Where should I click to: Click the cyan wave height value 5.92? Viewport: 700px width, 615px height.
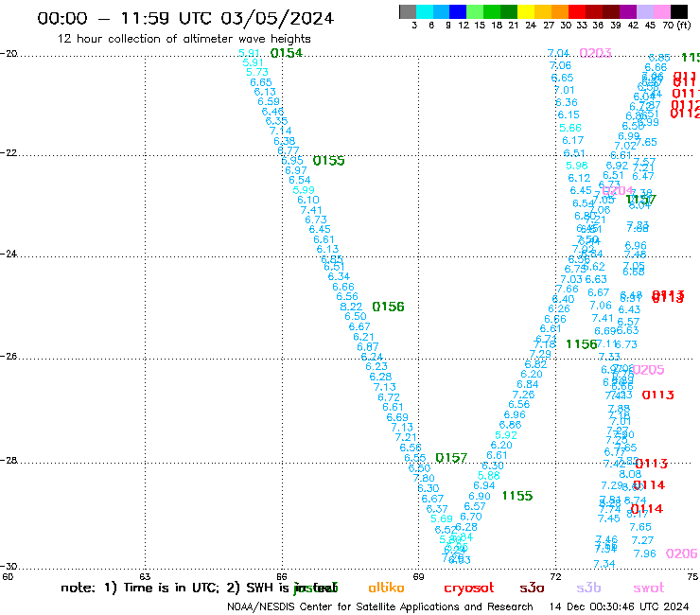(x=506, y=435)
